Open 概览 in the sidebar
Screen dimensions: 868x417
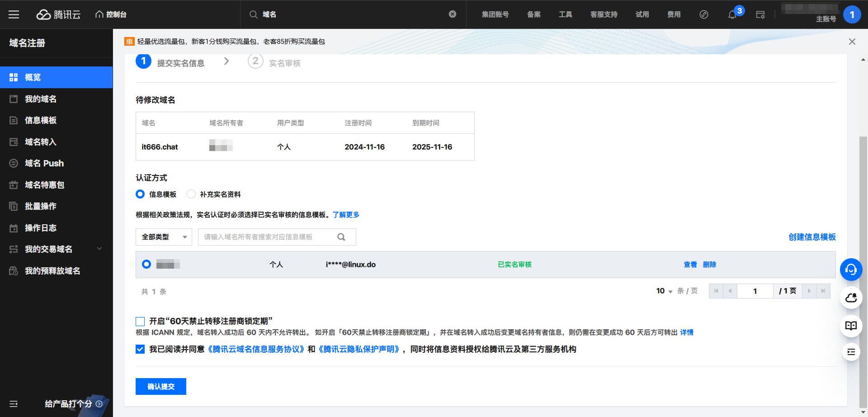pyautogui.click(x=57, y=77)
